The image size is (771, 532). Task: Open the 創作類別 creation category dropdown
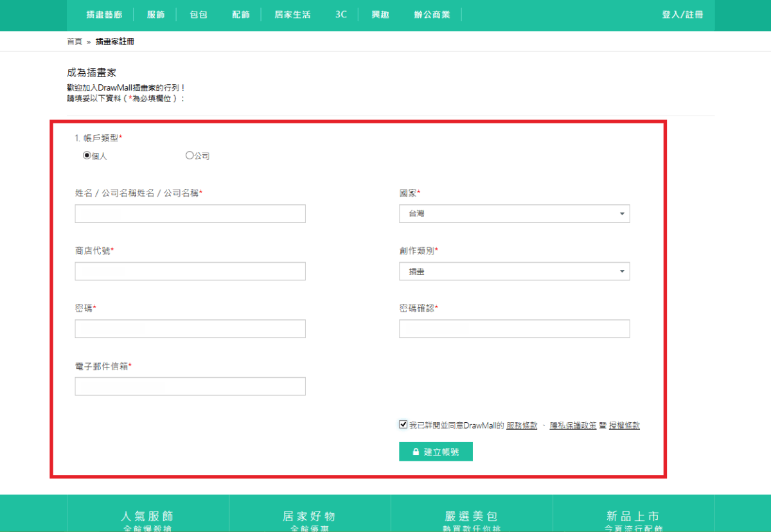[514, 271]
